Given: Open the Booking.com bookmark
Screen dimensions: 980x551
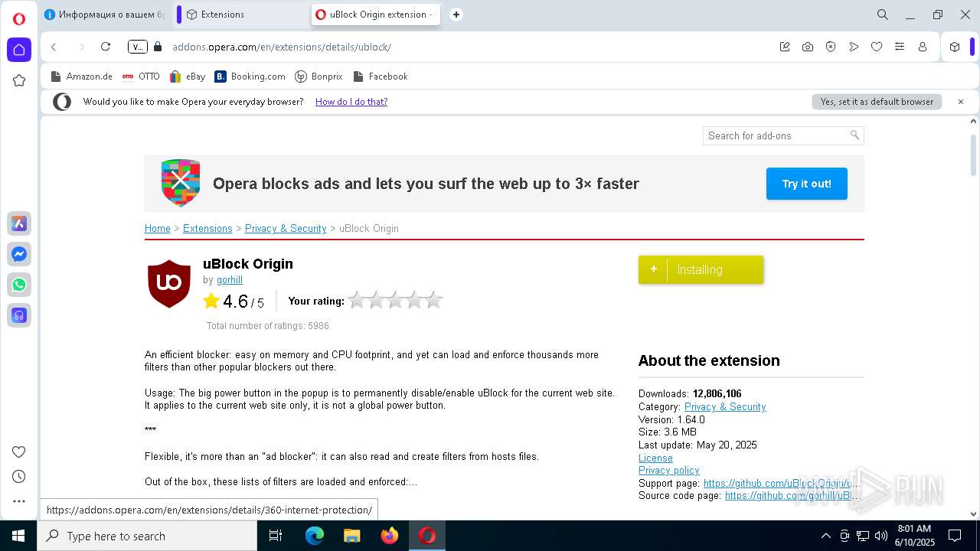Looking at the screenshot, I should [250, 77].
